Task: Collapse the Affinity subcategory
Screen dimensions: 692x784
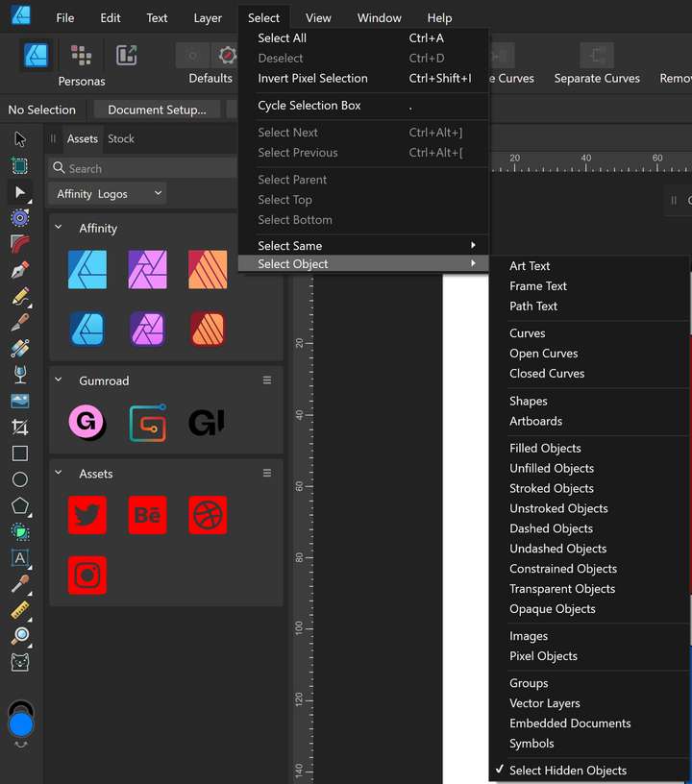Action: click(x=59, y=227)
